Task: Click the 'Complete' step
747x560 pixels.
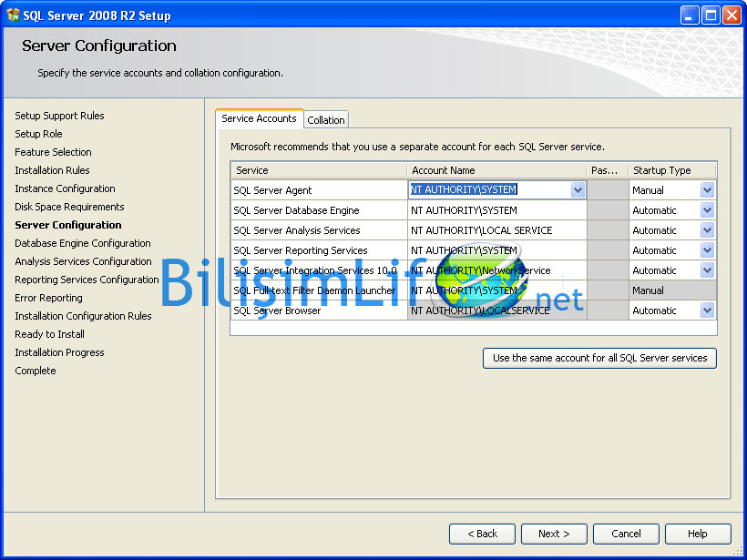Action: click(x=36, y=371)
